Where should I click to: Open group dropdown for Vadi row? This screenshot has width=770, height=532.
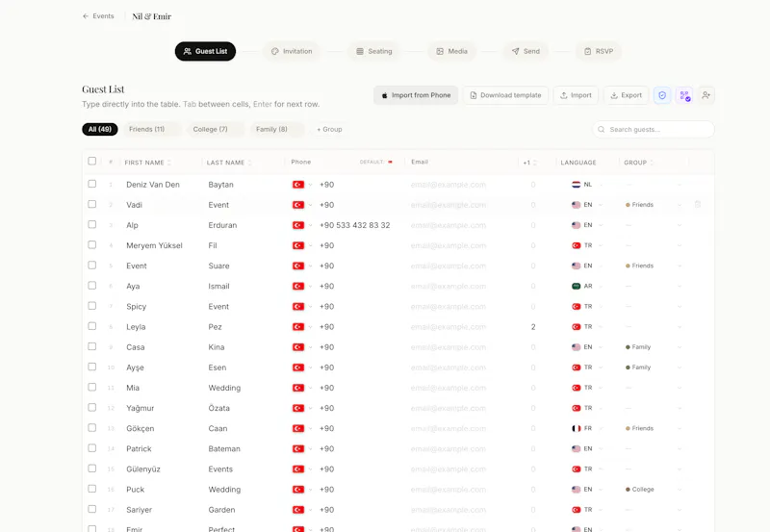click(x=680, y=205)
